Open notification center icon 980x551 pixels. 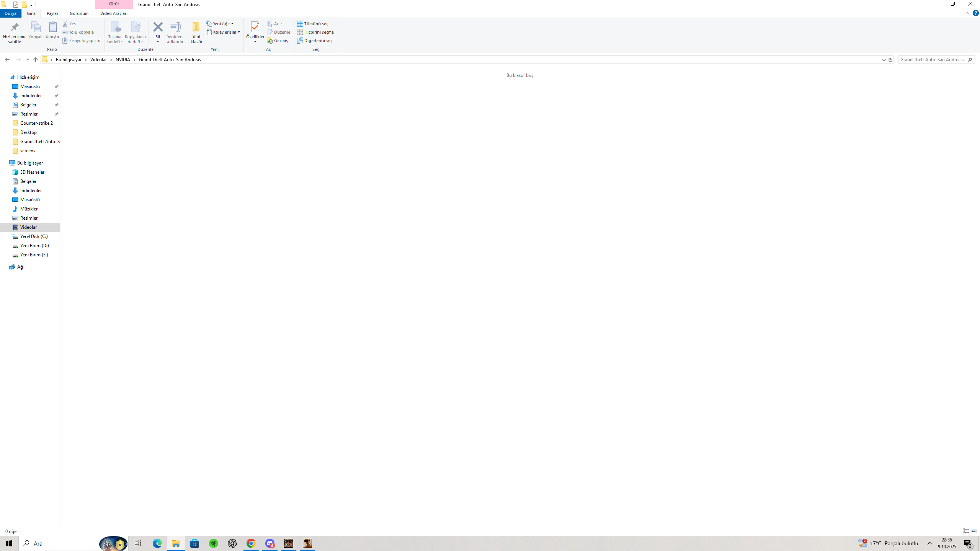[969, 543]
